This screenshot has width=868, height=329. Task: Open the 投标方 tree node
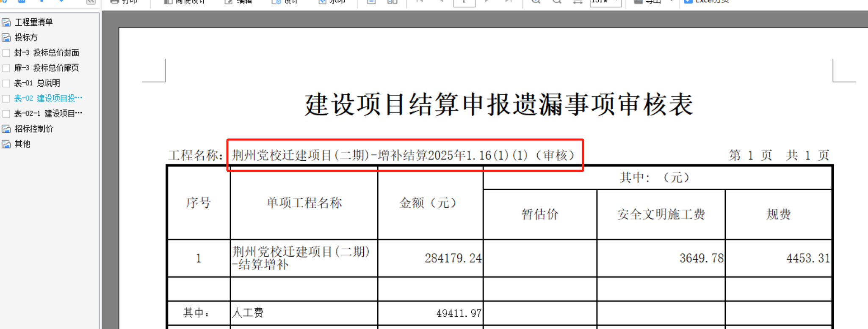coord(26,38)
